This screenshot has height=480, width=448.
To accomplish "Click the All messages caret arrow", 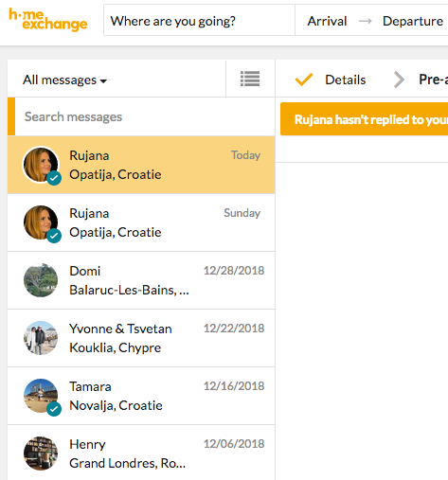I will pos(103,81).
